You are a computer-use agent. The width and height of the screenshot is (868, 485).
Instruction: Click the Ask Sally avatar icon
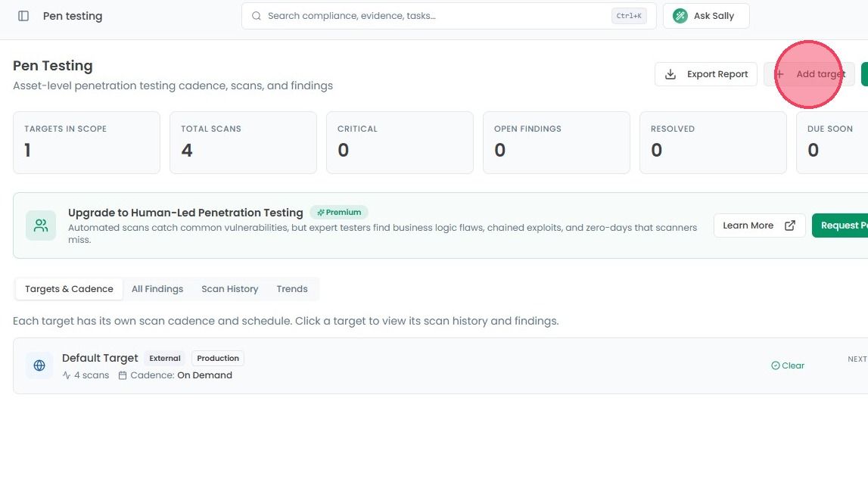[680, 16]
